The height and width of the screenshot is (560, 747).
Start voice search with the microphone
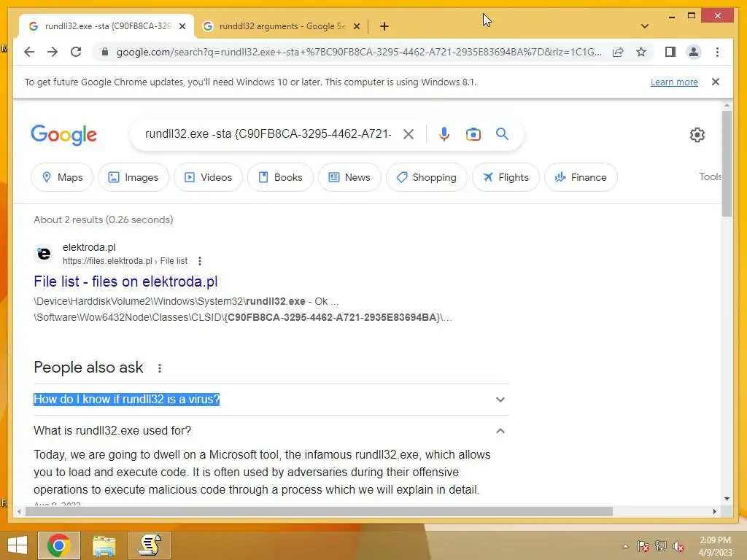[x=444, y=134]
